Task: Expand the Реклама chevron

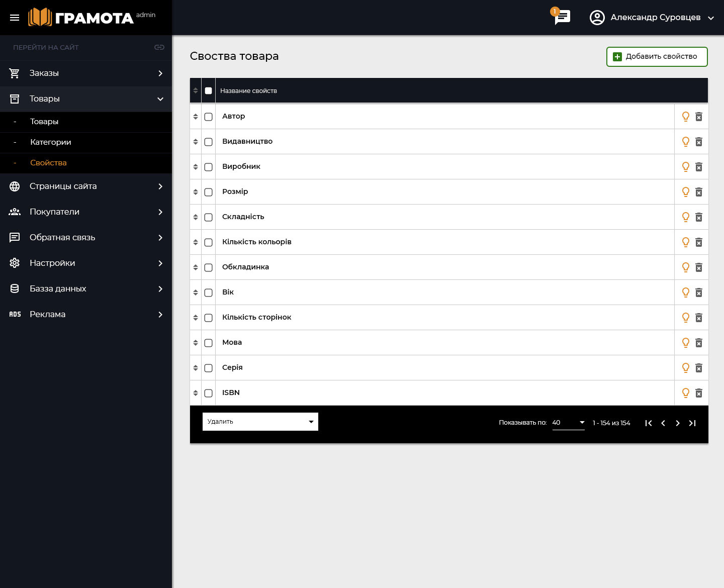Action: click(x=160, y=315)
